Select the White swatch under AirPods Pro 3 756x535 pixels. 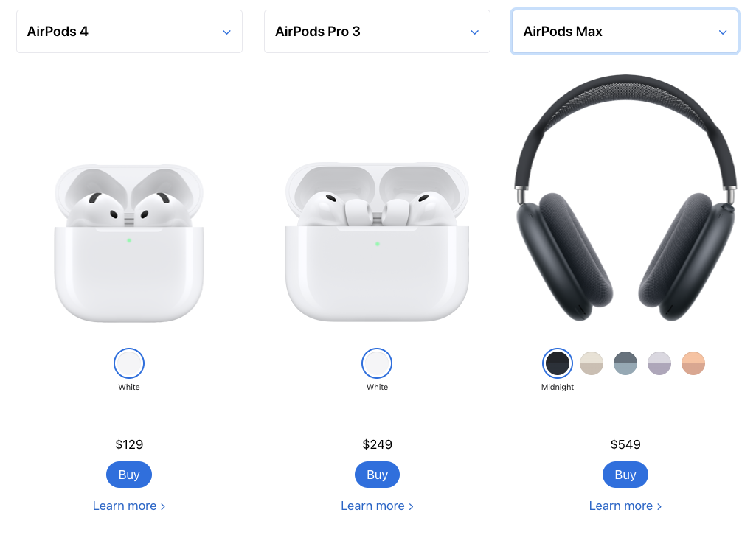(377, 363)
